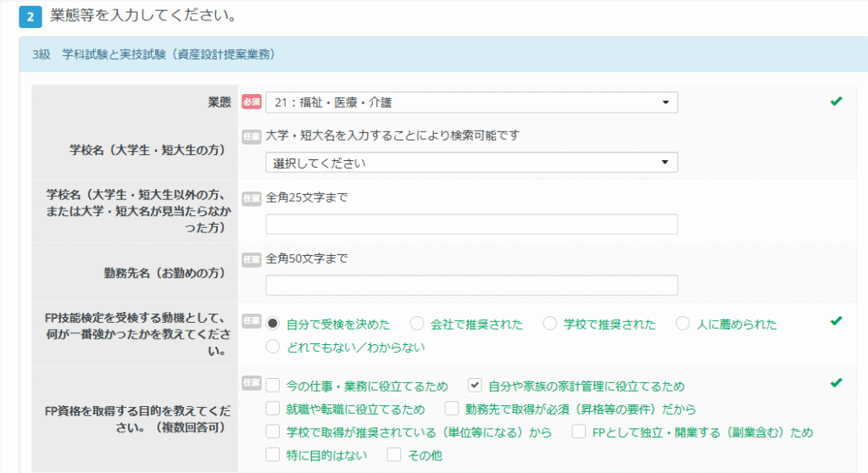This screenshot has width=868, height=473.
Task: Click the arrow on the 業態 combo box
Action: click(x=665, y=103)
